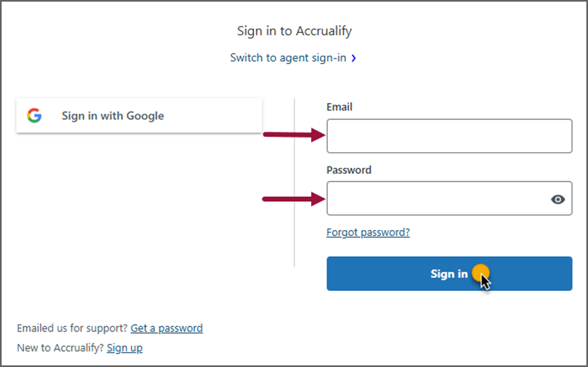
Task: Focus the Password input field
Action: [x=449, y=198]
